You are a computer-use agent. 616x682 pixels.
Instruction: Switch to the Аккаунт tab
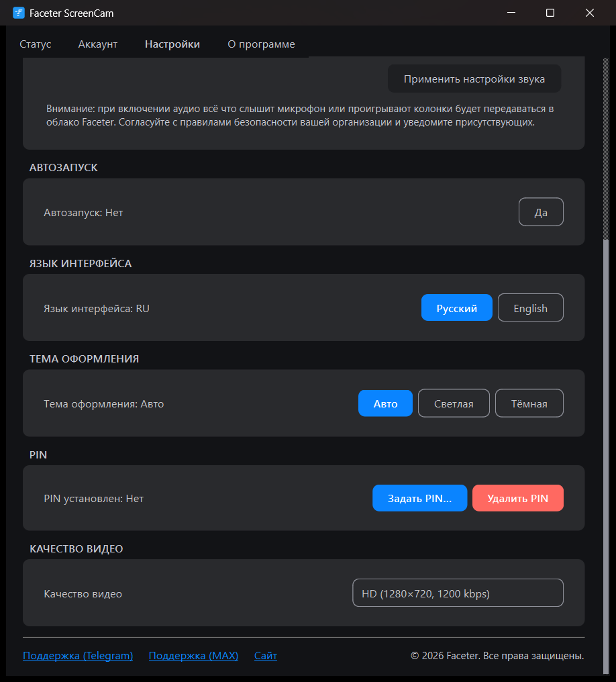(98, 44)
